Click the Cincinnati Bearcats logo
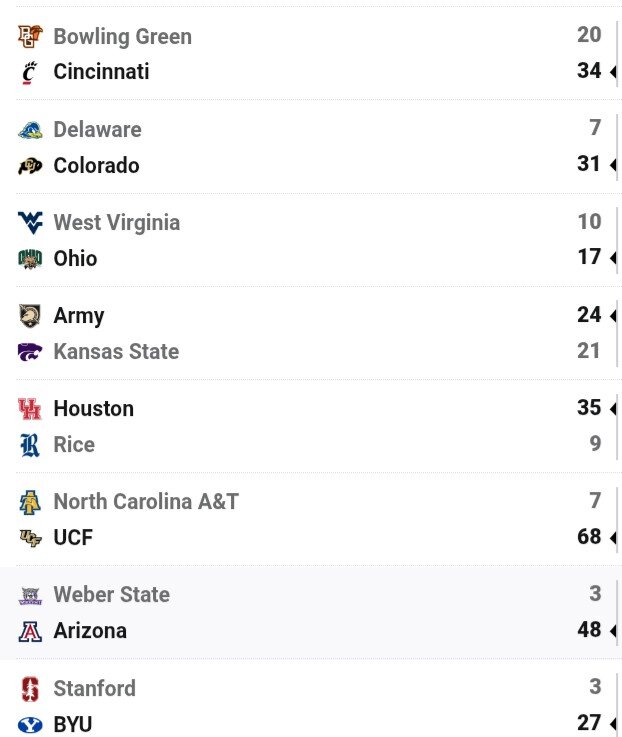The width and height of the screenshot is (622, 737). click(30, 72)
